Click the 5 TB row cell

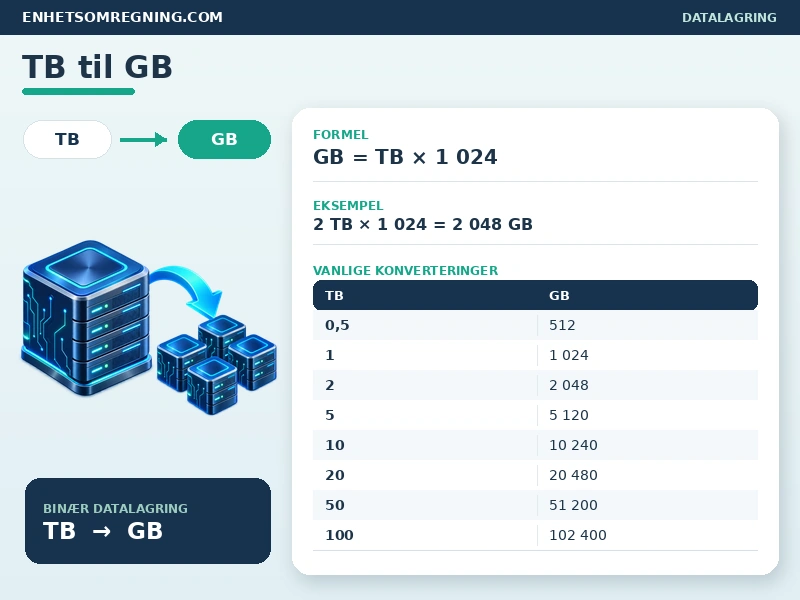pyautogui.click(x=330, y=415)
